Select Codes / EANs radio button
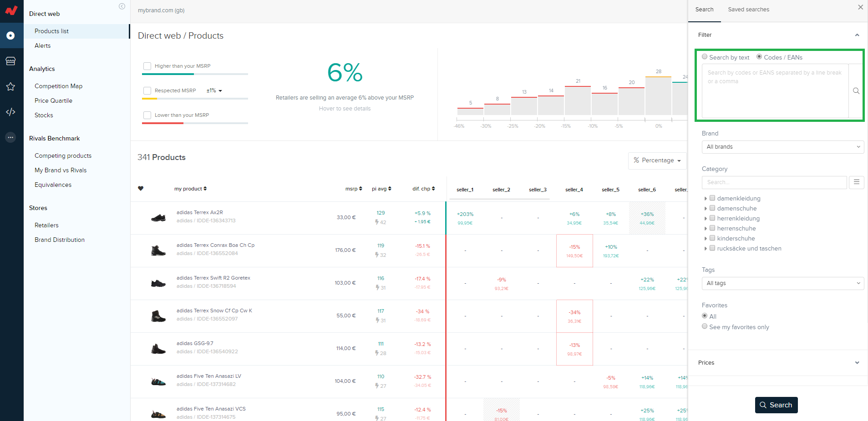This screenshot has width=868, height=421. [759, 57]
